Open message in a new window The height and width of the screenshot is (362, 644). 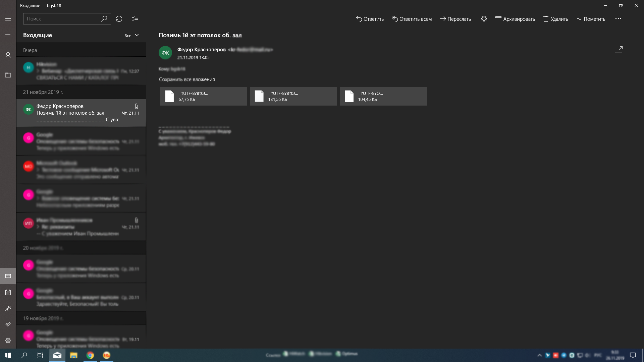(x=619, y=50)
